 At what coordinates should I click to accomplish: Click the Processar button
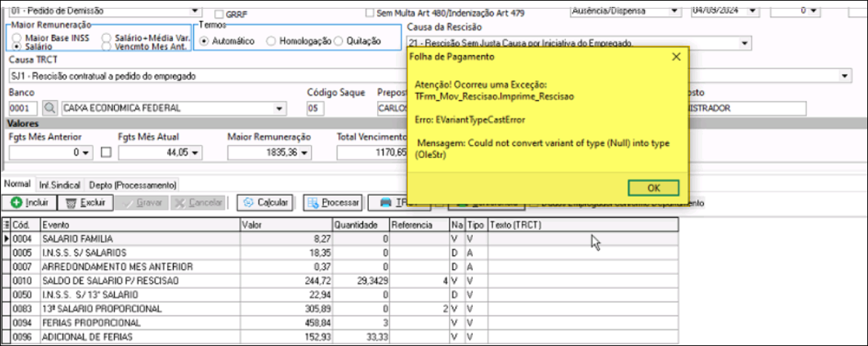[x=333, y=203]
